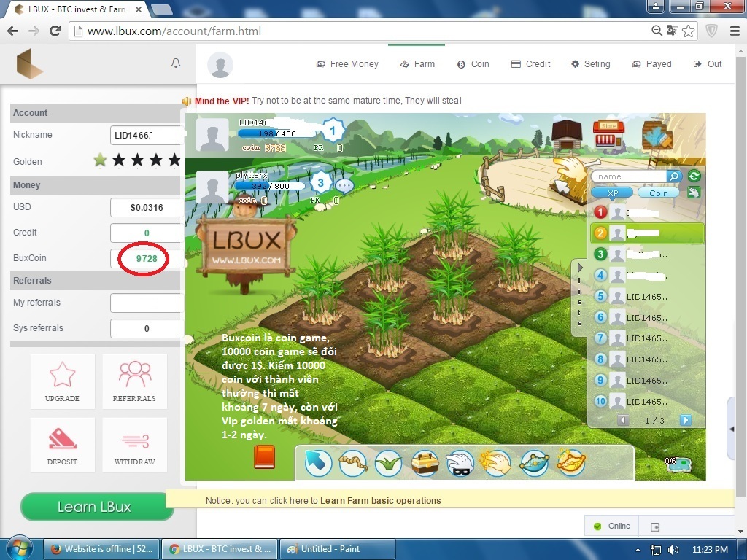Screen dimensions: 747x560
Task: Click the chat bubble beside plyttarx
Action: [x=344, y=185]
